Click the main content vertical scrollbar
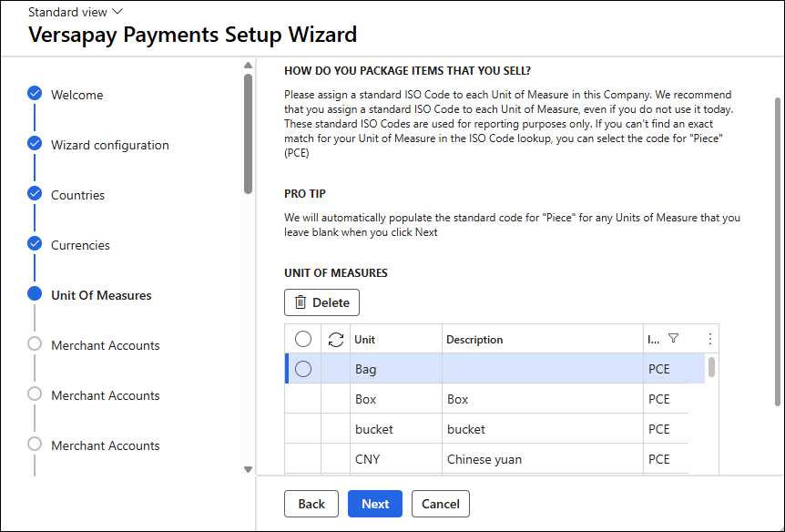 coord(778,251)
